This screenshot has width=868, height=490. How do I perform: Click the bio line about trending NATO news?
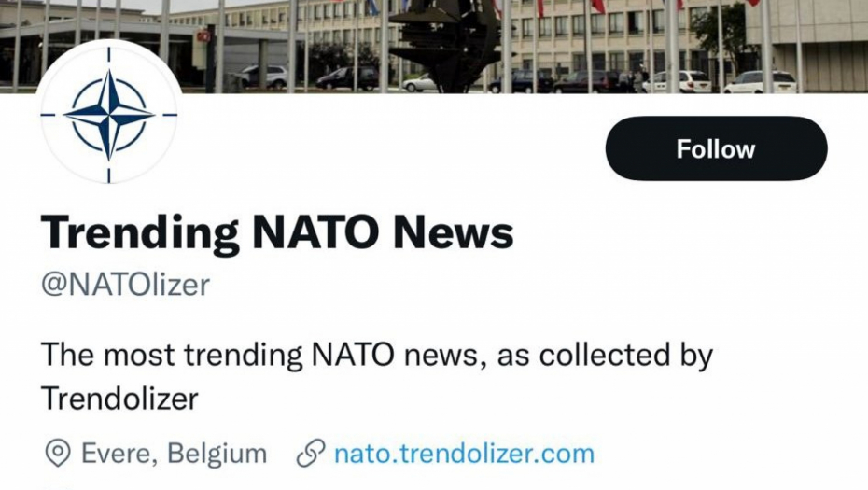coord(376,355)
